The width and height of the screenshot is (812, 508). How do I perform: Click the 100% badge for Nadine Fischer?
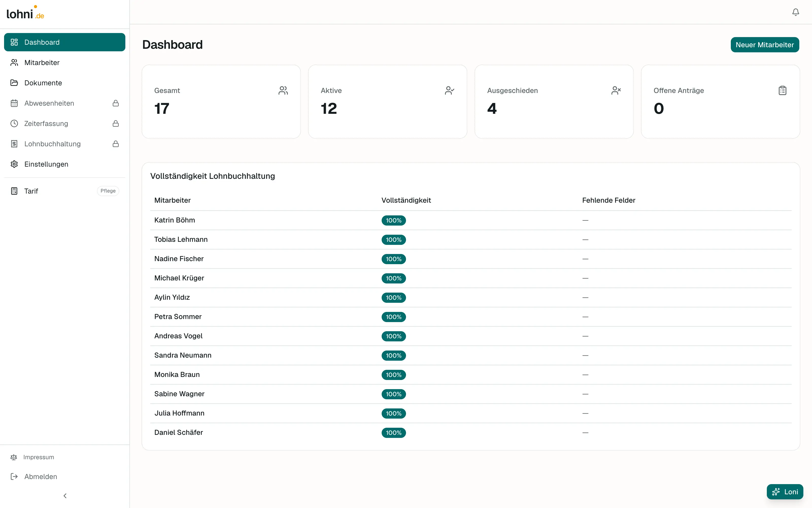394,259
